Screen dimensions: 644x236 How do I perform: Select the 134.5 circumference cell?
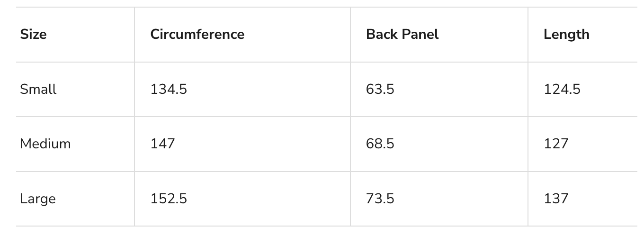pyautogui.click(x=169, y=89)
